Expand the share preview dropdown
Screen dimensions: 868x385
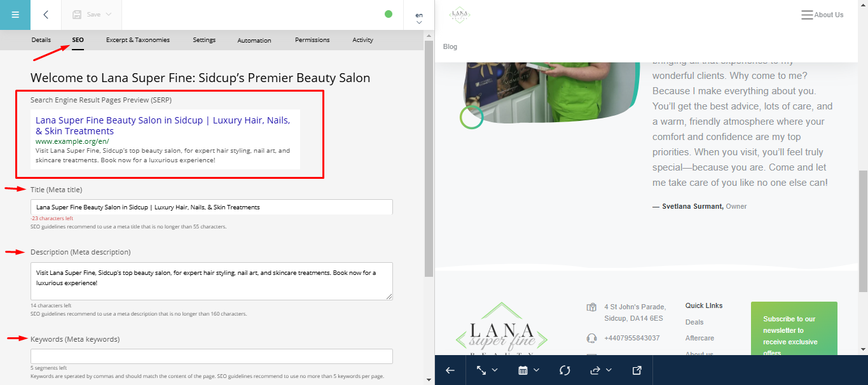pyautogui.click(x=601, y=370)
